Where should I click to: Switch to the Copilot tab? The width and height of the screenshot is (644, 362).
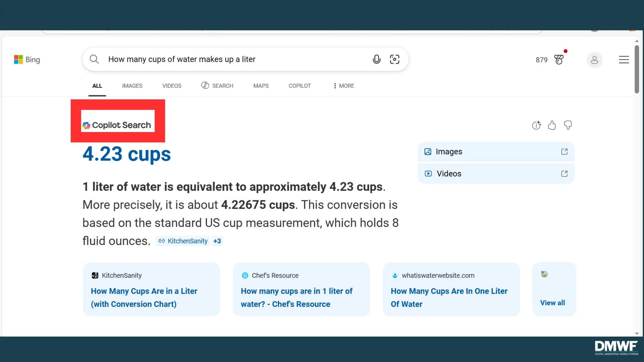tap(299, 86)
